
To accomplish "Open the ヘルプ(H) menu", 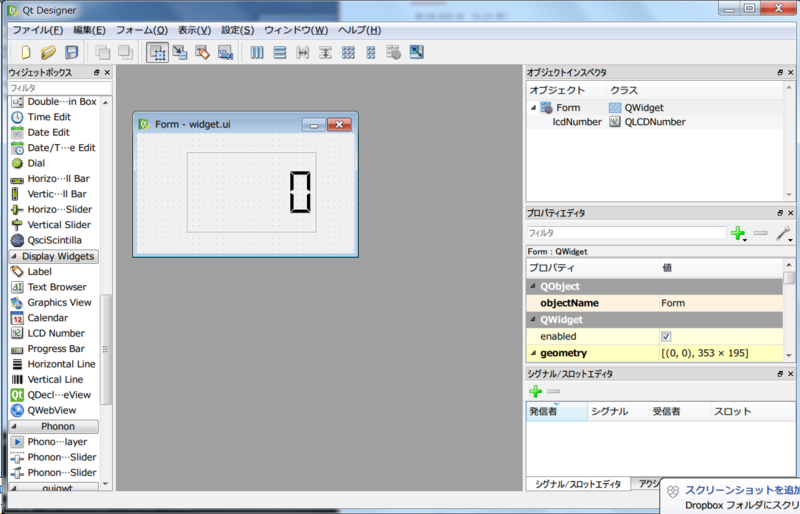I will [359, 30].
